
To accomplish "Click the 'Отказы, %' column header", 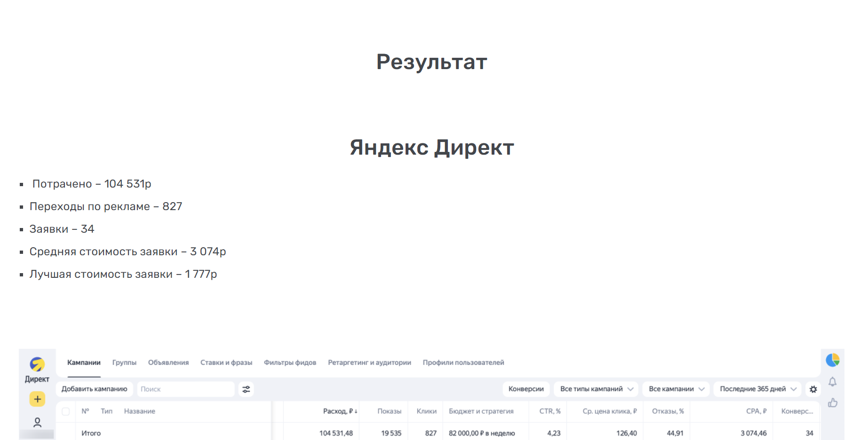I will click(668, 411).
